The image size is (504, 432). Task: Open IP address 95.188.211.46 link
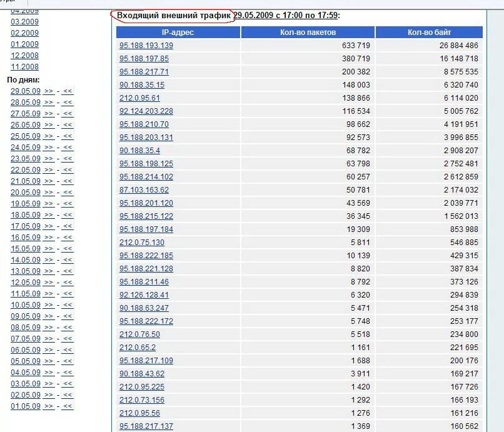click(x=144, y=282)
